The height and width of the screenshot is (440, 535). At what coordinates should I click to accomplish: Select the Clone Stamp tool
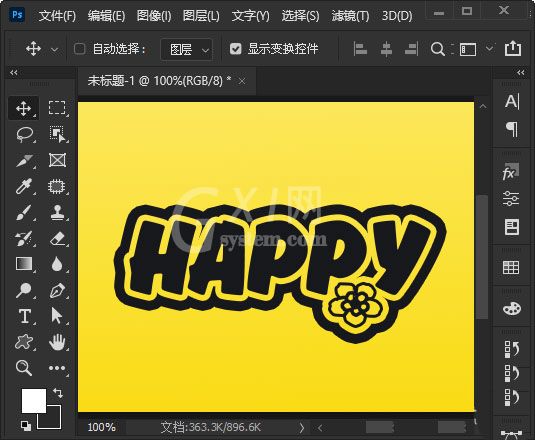click(57, 212)
